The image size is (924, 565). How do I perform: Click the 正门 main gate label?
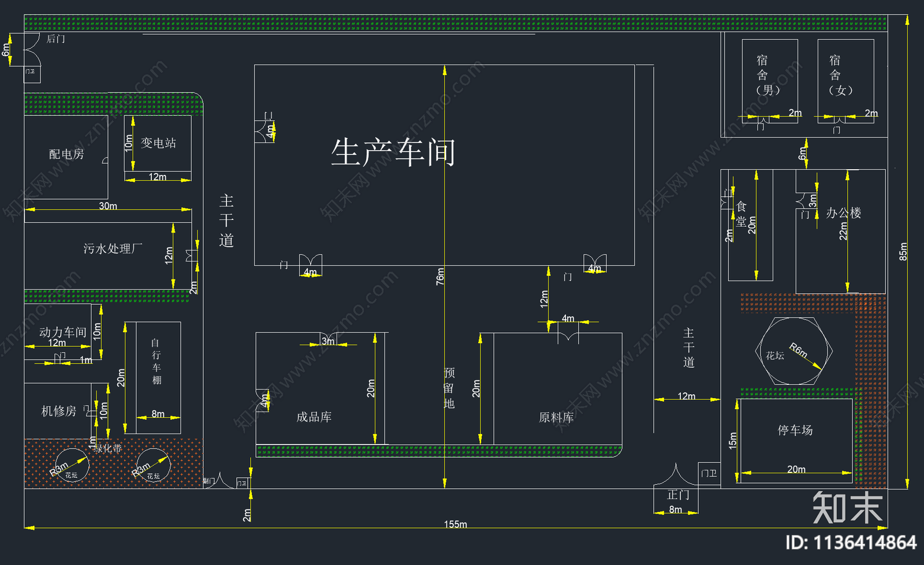(679, 495)
